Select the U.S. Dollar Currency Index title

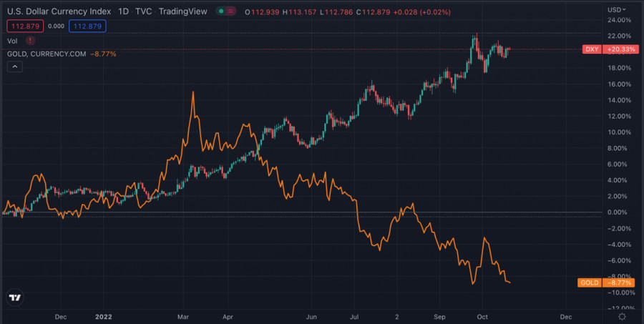(x=59, y=11)
